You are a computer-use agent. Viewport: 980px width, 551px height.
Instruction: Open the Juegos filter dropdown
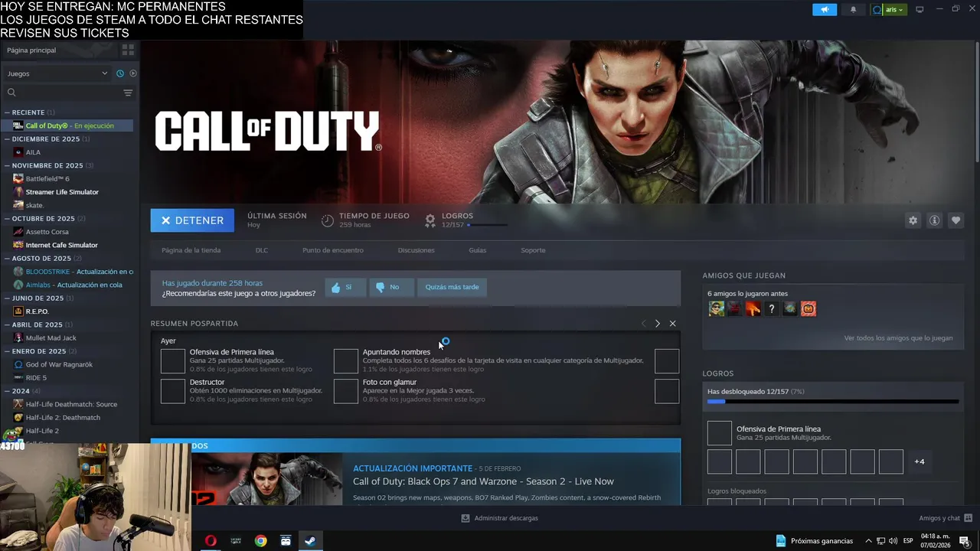[57, 73]
